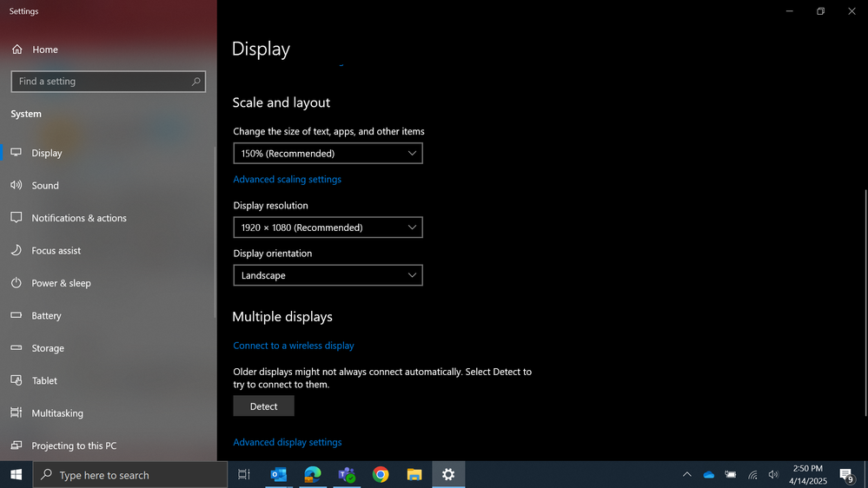Open Sound settings from sidebar
The width and height of the screenshot is (868, 488).
(45, 186)
